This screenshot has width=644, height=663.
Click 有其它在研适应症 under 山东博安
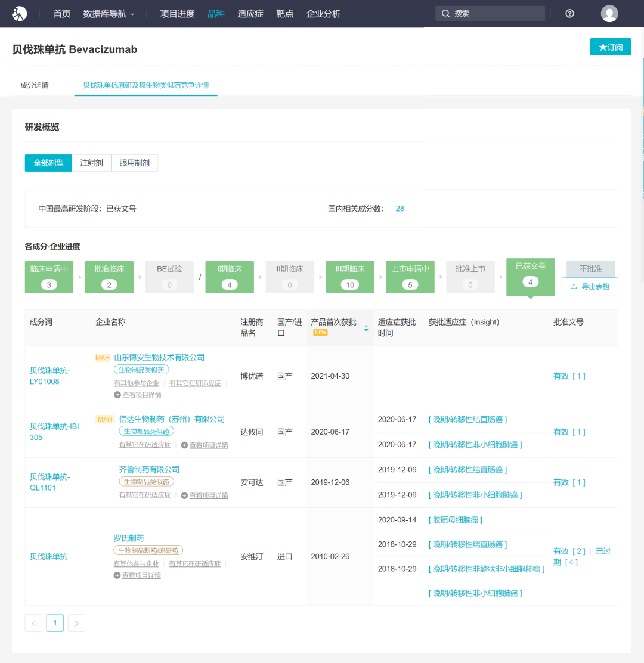[195, 383]
